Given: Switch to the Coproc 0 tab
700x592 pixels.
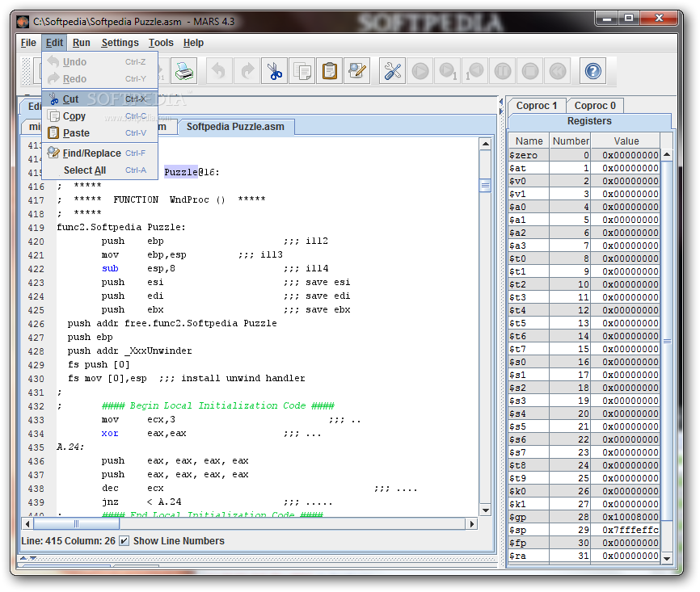Looking at the screenshot, I should click(595, 106).
